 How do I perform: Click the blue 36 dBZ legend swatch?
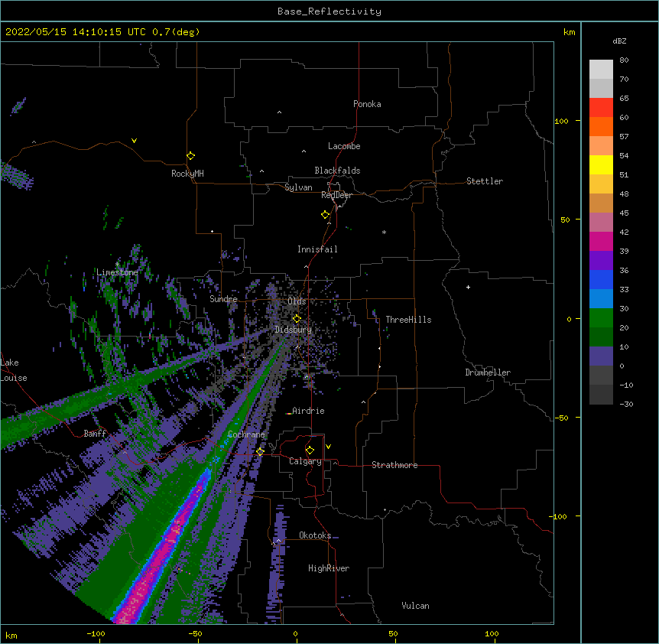[601, 280]
